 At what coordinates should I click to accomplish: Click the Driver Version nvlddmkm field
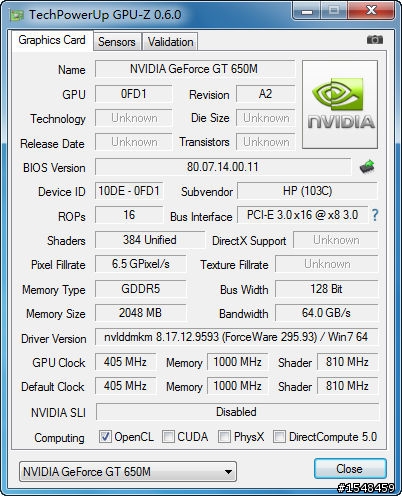pos(237,337)
